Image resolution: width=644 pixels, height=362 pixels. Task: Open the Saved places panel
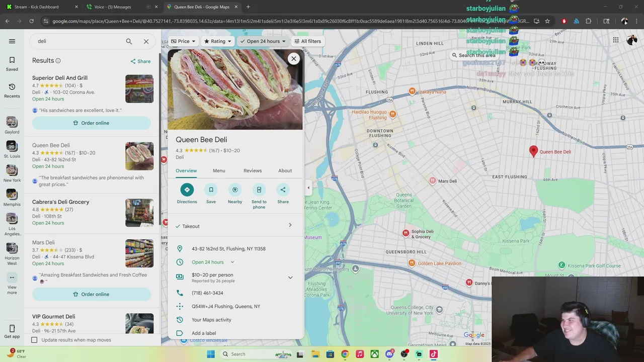tap(12, 63)
